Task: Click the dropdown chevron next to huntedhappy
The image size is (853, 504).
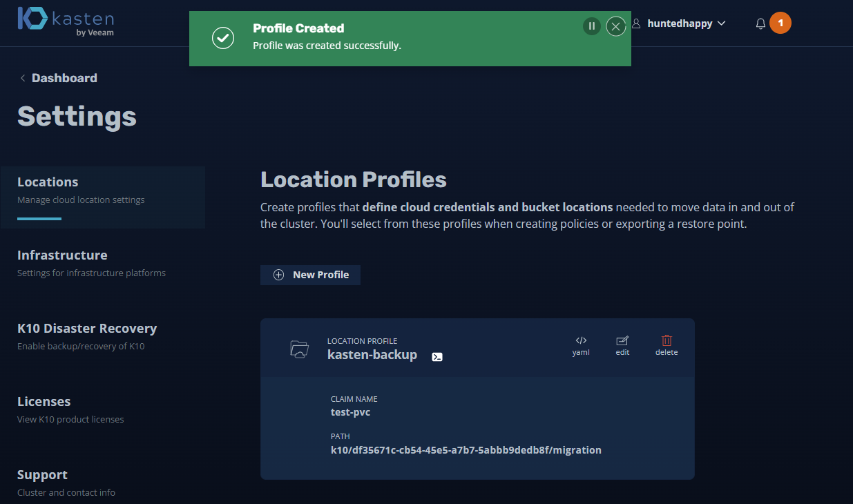Action: (x=722, y=23)
